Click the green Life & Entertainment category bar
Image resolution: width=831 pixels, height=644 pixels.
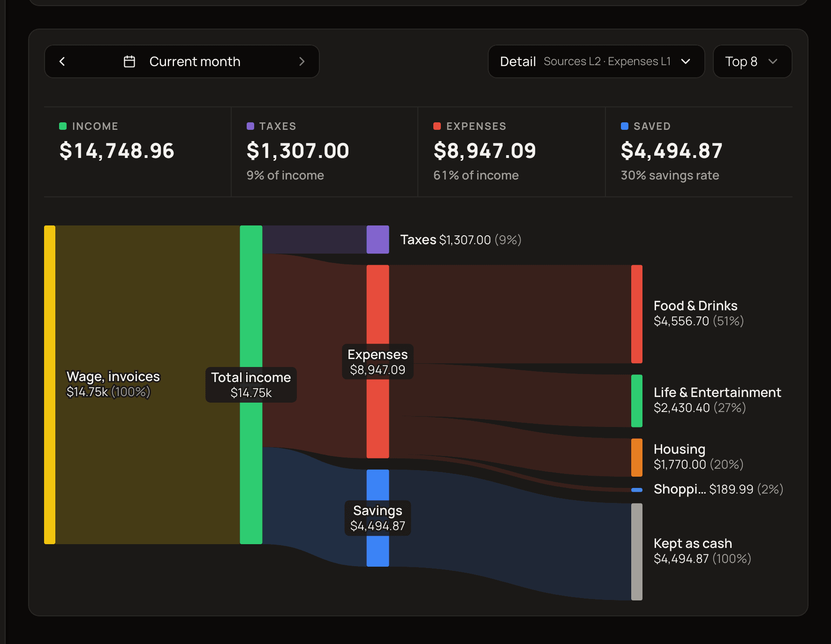637,401
